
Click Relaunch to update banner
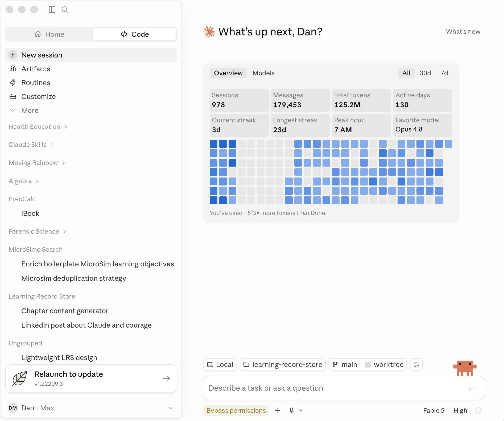[91, 378]
